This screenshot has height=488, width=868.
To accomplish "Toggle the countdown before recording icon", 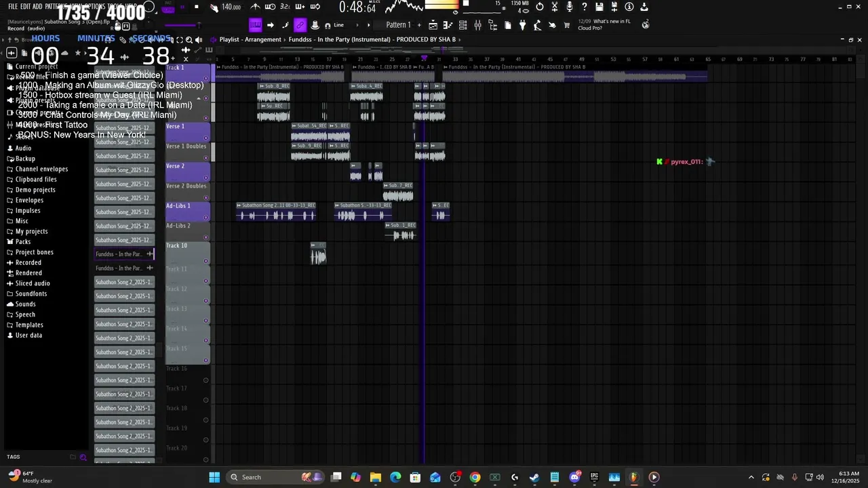I will [x=285, y=7].
